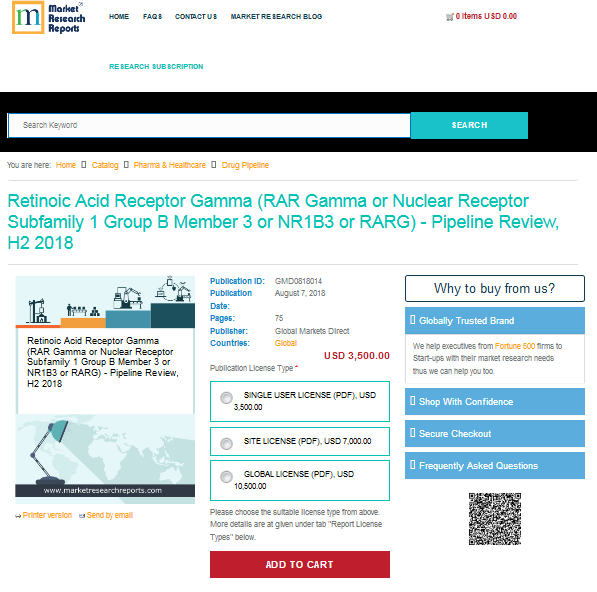The image size is (597, 592).
Task: Focus the Search Keyword input field
Action: click(x=209, y=125)
